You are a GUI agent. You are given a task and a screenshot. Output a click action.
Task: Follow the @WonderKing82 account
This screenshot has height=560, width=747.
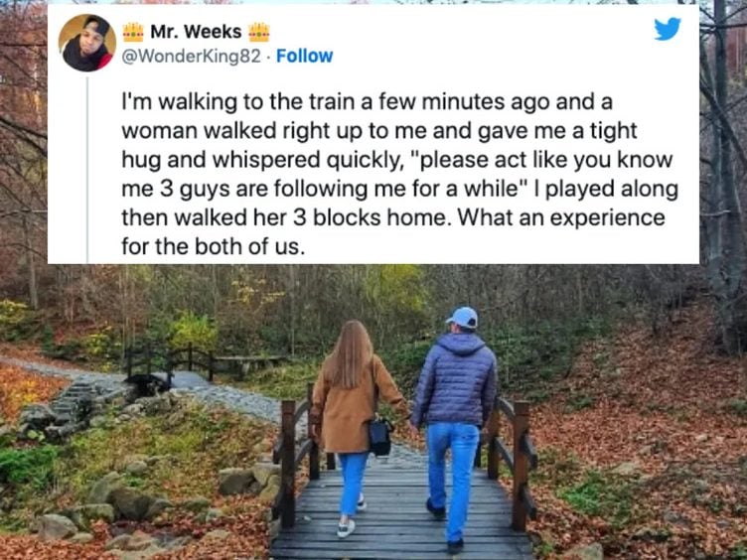click(304, 57)
